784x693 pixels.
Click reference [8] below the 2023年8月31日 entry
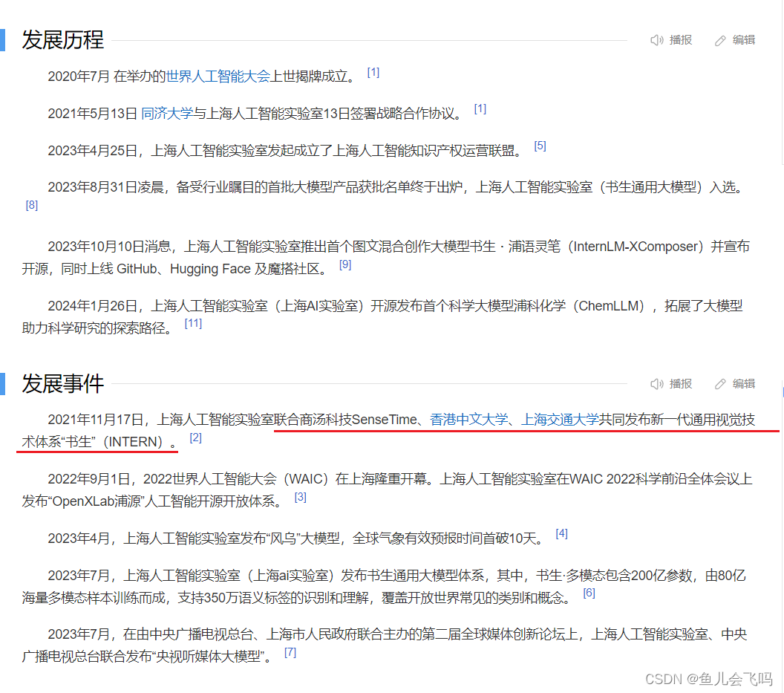(31, 205)
